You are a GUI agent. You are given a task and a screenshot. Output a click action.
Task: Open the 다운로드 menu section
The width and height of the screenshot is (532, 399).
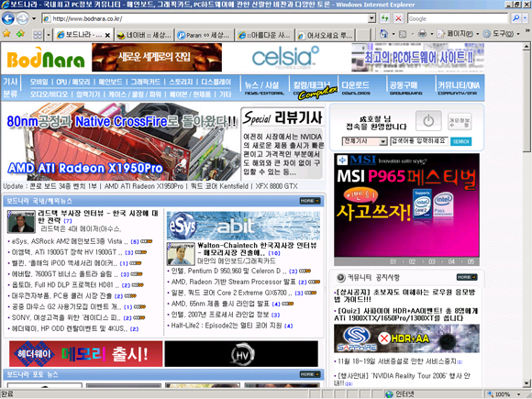coord(356,87)
